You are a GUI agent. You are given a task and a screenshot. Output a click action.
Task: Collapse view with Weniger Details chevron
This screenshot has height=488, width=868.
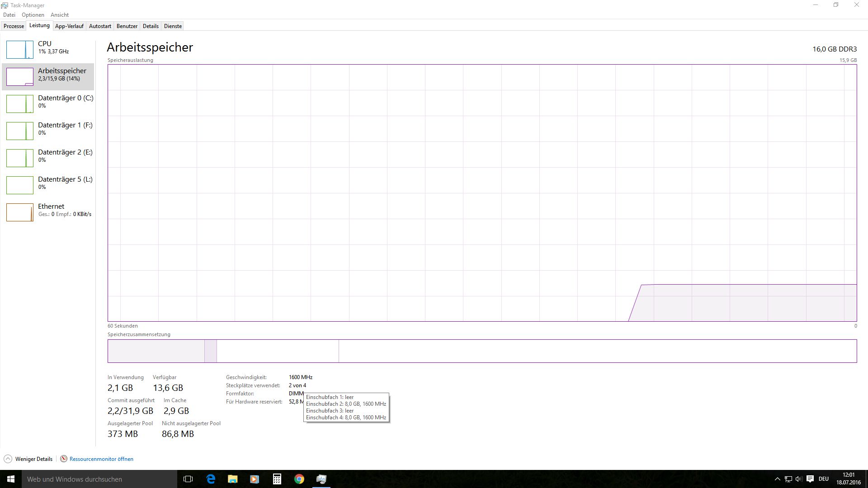[x=8, y=459]
